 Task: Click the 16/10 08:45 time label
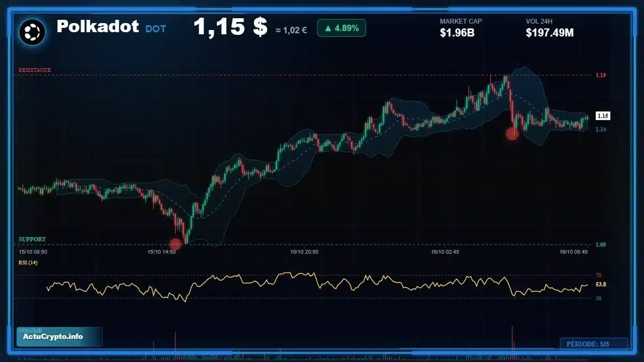pyautogui.click(x=574, y=252)
